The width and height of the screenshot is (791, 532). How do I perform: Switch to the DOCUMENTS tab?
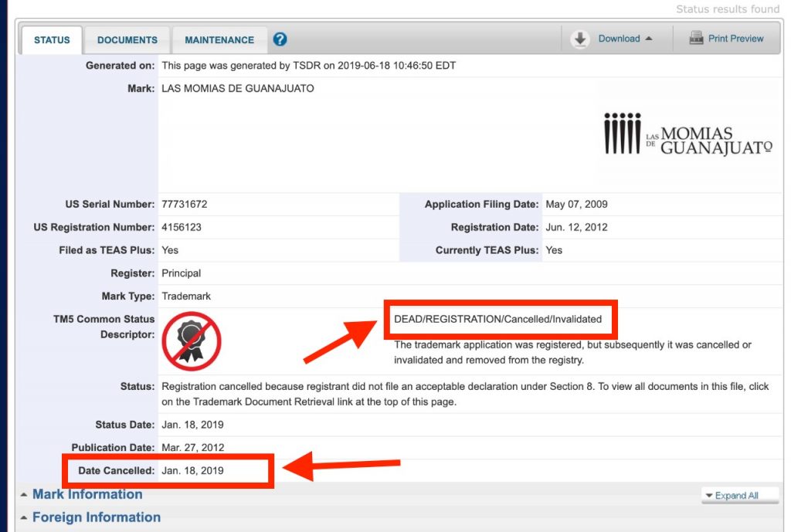coord(127,39)
